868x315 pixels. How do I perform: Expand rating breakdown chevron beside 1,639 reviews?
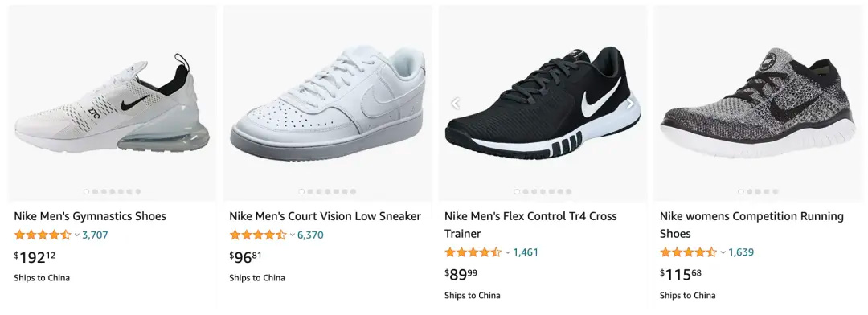click(723, 252)
